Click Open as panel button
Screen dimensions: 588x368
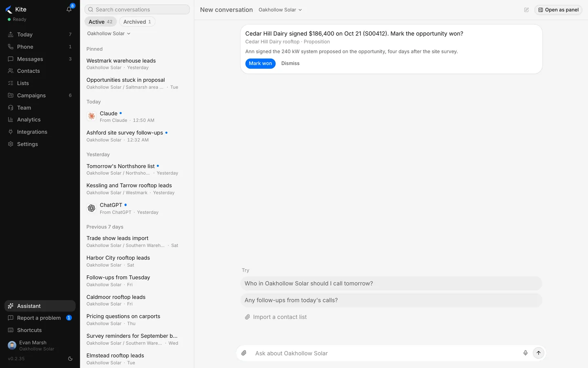coord(558,10)
